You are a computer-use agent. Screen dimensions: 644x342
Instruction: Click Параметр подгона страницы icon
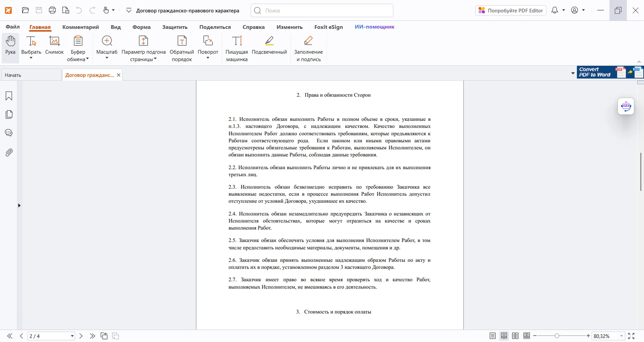click(x=143, y=41)
